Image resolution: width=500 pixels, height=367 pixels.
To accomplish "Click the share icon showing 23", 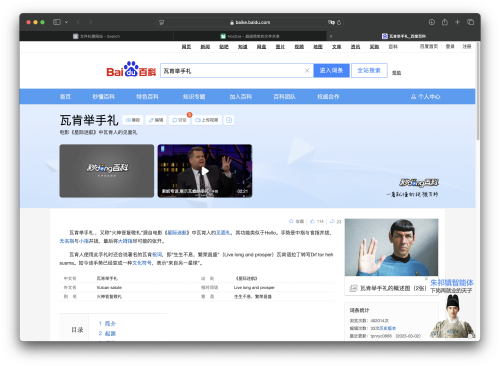I will pyautogui.click(x=332, y=221).
